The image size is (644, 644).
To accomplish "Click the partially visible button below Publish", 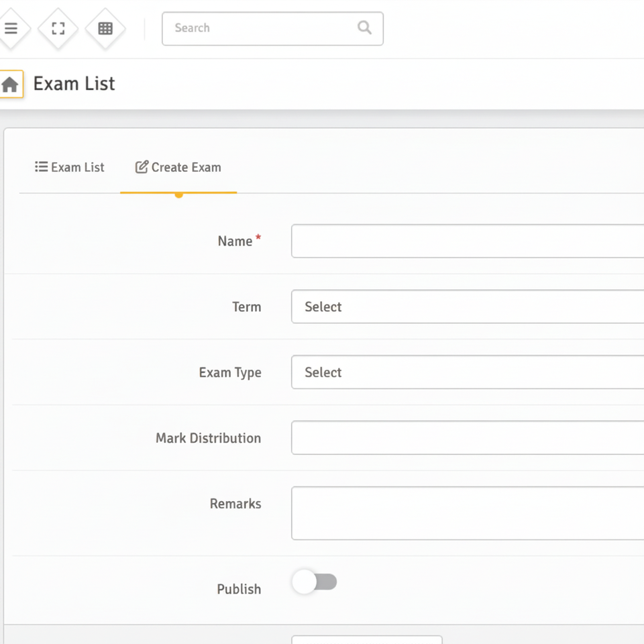I will coord(366,640).
